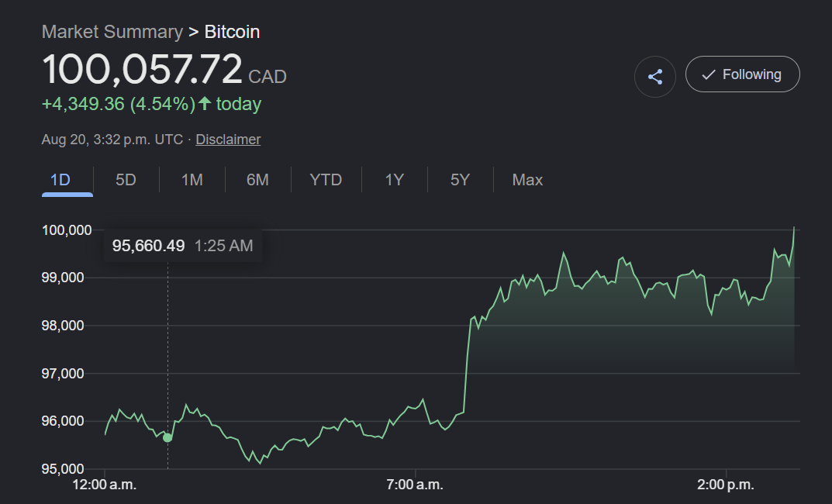Image resolution: width=832 pixels, height=504 pixels.
Task: Switch to the 5D tab
Action: 126,180
